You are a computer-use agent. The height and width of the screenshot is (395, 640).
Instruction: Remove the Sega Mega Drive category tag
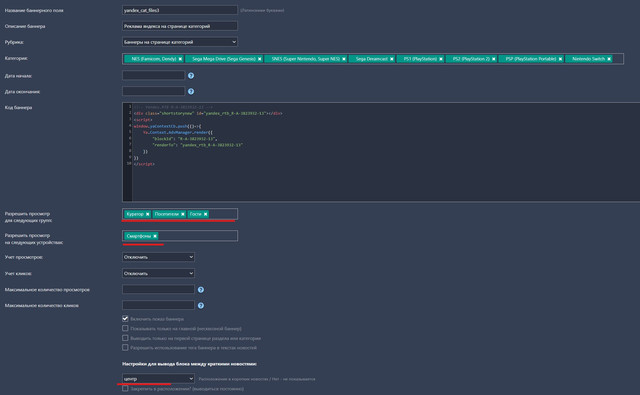[260, 59]
